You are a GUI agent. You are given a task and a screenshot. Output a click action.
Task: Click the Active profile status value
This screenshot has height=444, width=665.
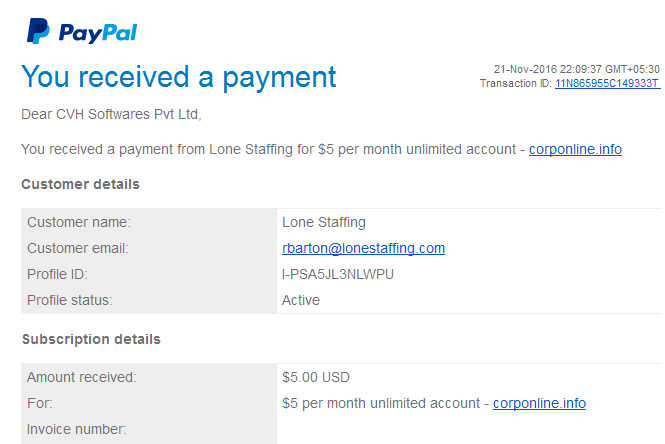301,300
